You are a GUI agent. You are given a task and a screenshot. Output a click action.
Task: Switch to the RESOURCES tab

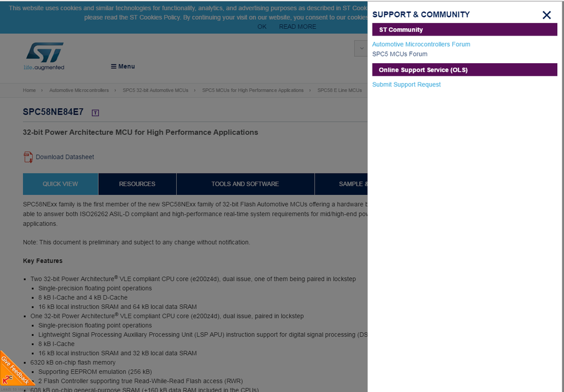tap(137, 184)
